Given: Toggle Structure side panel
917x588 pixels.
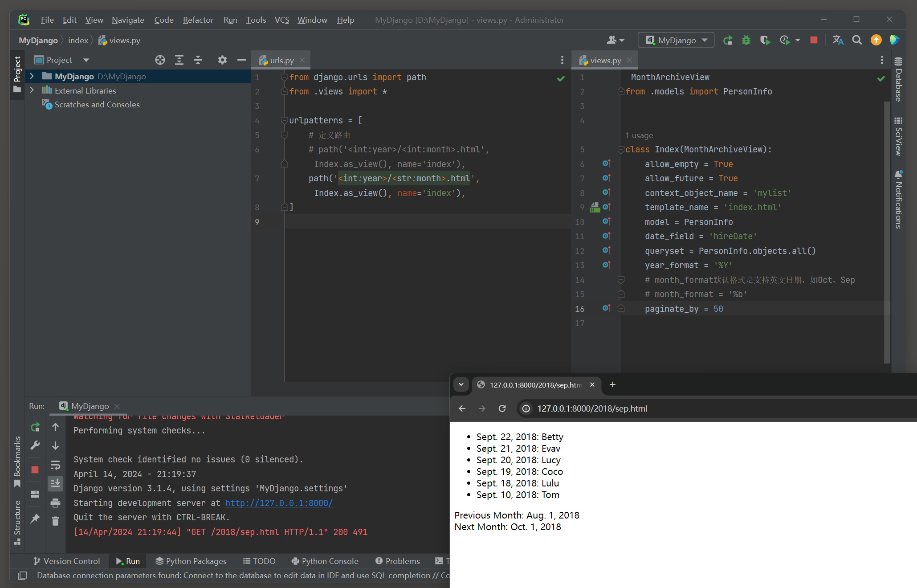Looking at the screenshot, I should pyautogui.click(x=17, y=522).
